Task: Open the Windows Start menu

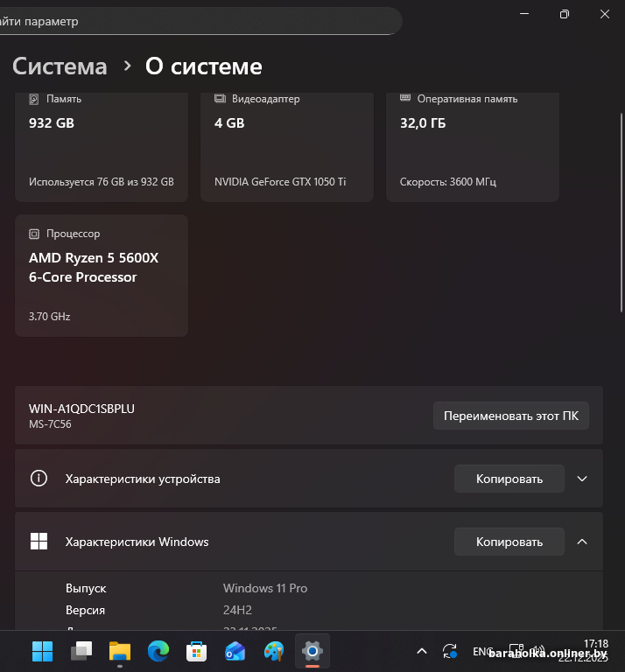Action: point(42,651)
